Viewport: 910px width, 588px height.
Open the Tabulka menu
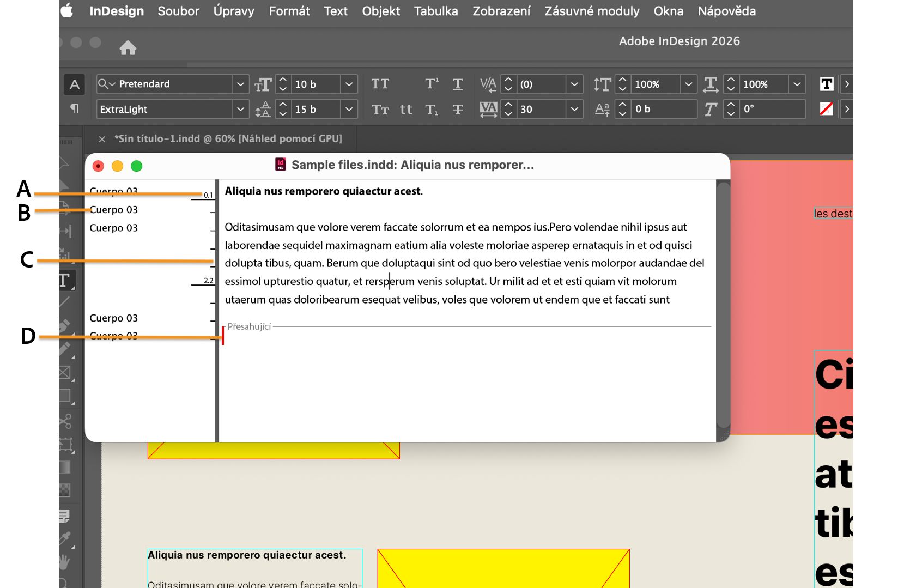click(436, 11)
